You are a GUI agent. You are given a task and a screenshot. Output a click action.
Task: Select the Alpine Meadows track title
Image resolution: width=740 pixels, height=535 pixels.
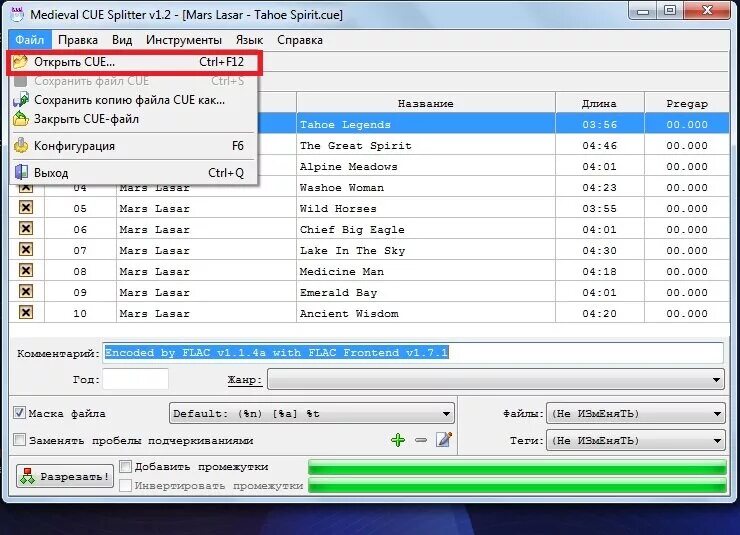tap(349, 167)
